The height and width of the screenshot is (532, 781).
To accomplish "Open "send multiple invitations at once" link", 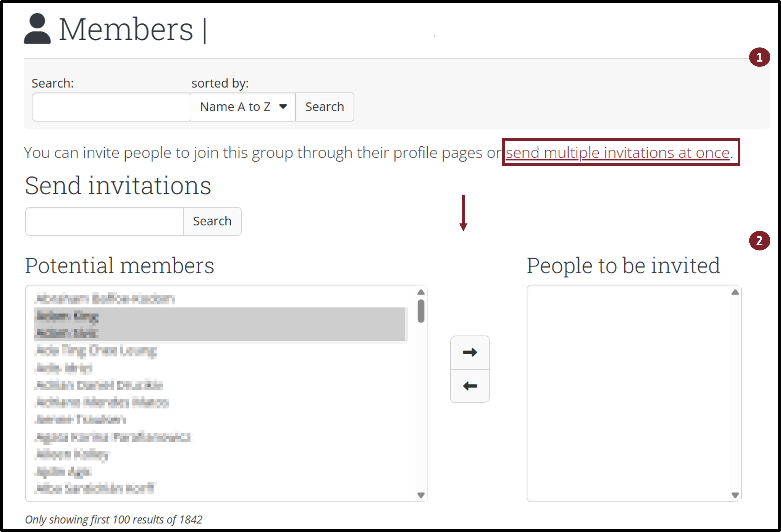I will tap(617, 153).
